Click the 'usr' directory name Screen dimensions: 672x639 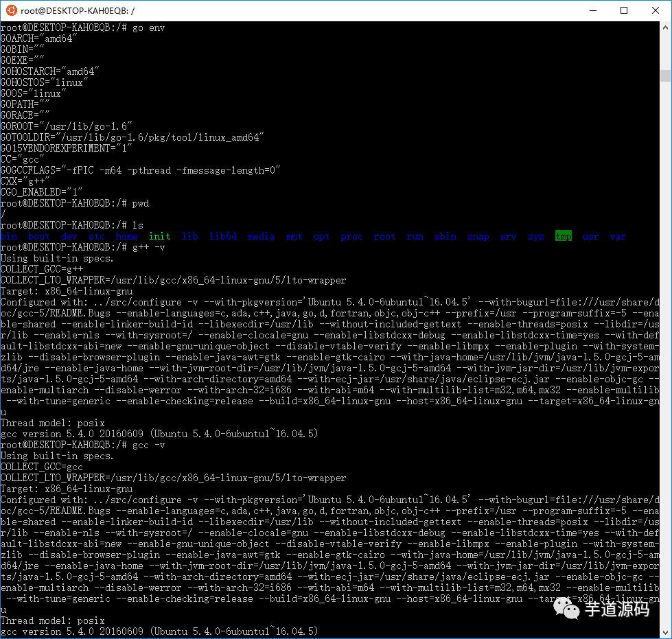590,237
